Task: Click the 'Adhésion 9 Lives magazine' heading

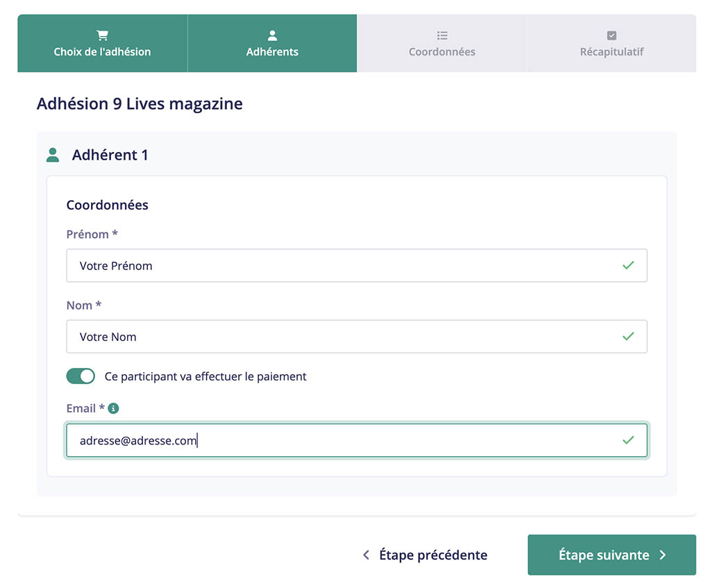Action: 140,104
